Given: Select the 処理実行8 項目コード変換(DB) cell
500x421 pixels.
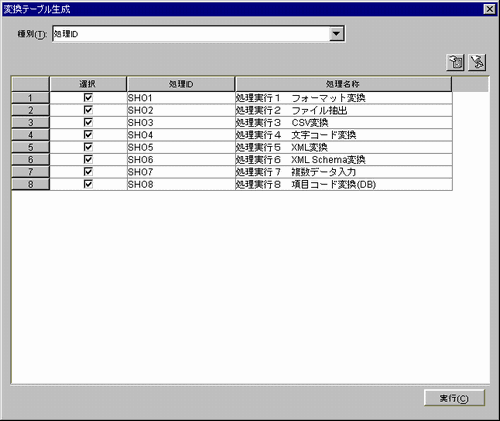Looking at the screenshot, I should pyautogui.click(x=344, y=184).
